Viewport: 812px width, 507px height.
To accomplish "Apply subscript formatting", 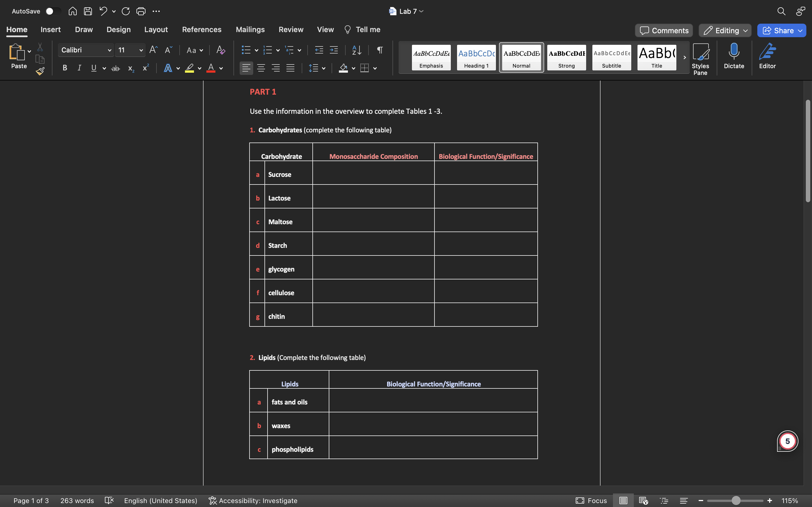I will click(x=131, y=69).
